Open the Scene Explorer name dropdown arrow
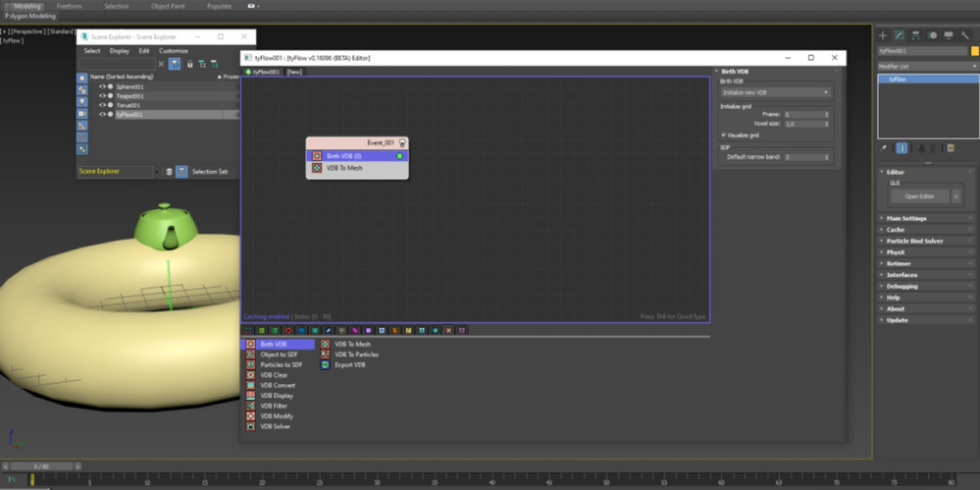 [156, 172]
